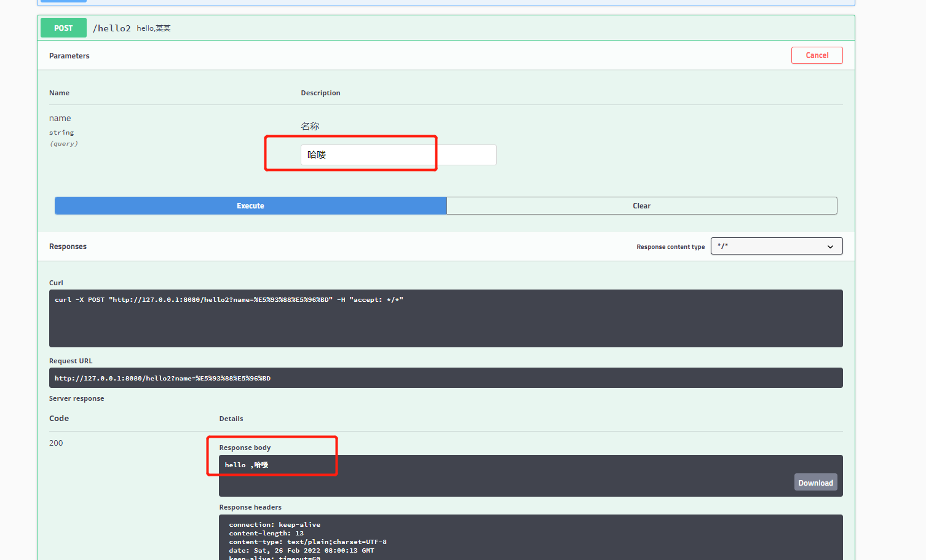Click the 200 response code
The image size is (926, 560).
click(x=56, y=443)
